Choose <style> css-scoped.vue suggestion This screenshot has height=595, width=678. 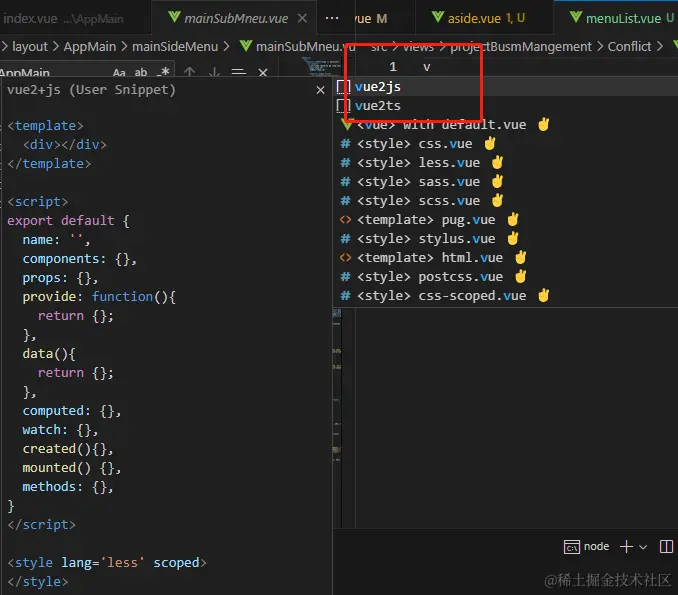click(x=507, y=296)
